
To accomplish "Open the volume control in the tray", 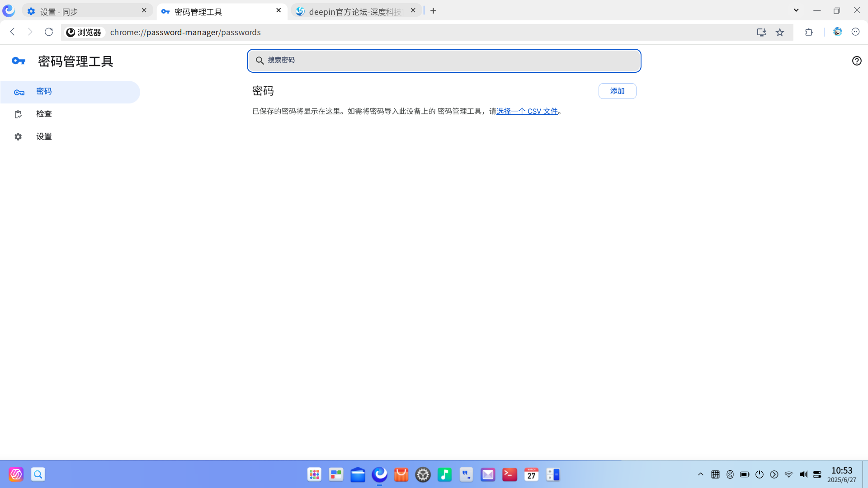I will [x=803, y=474].
